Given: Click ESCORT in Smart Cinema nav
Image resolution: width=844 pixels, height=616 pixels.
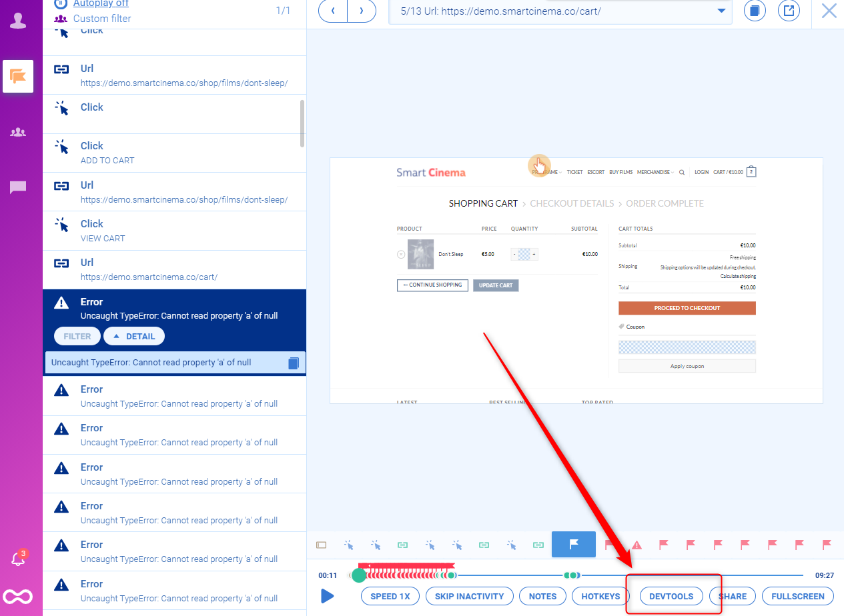Looking at the screenshot, I should coord(596,172).
